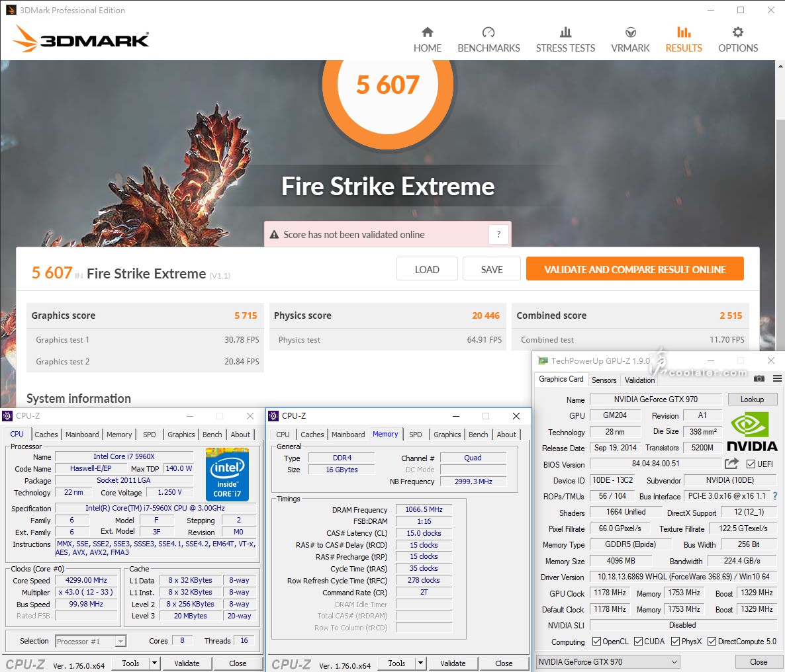Click the Graphics test 2 row
Image resolution: width=785 pixels, height=672 pixels.
pos(145,361)
